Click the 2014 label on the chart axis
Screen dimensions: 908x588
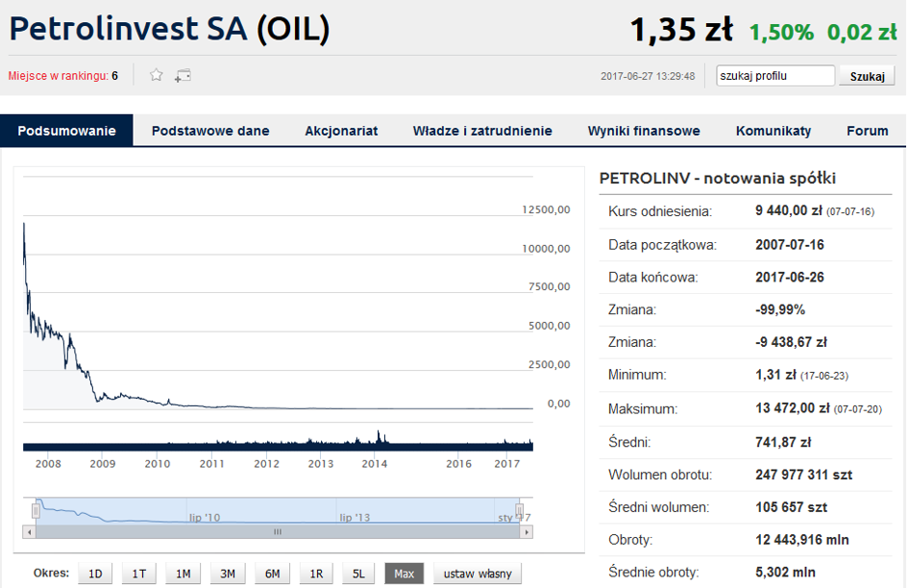click(x=375, y=463)
